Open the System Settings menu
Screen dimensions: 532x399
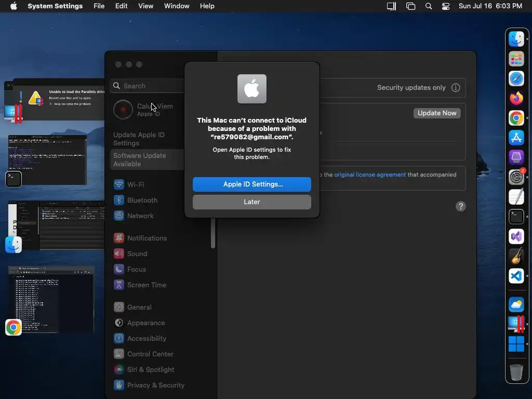click(x=55, y=6)
